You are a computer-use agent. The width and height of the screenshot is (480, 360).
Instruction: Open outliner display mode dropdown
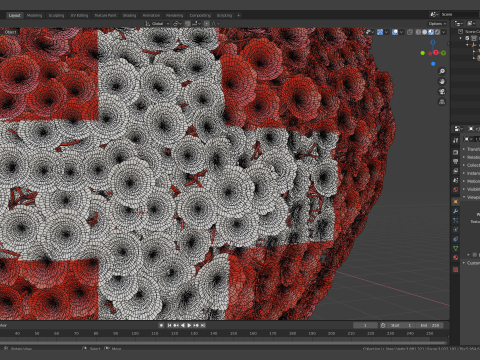tap(471, 23)
